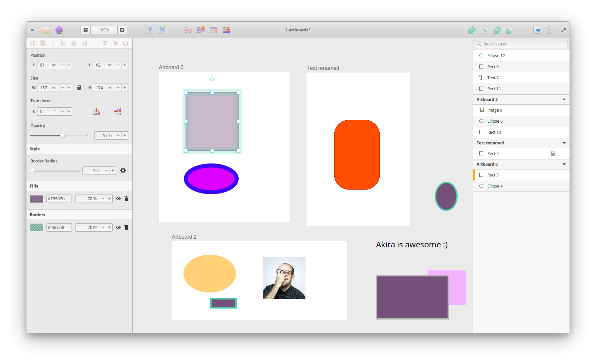Screen dimensions: 596x364
Task: Select the Image 9 layer
Action: coord(494,110)
